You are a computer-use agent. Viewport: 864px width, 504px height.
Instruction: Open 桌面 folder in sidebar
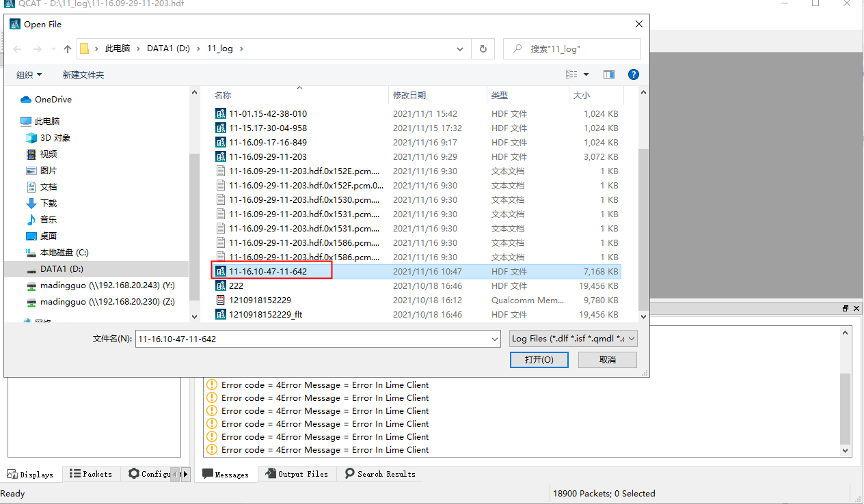coord(41,236)
